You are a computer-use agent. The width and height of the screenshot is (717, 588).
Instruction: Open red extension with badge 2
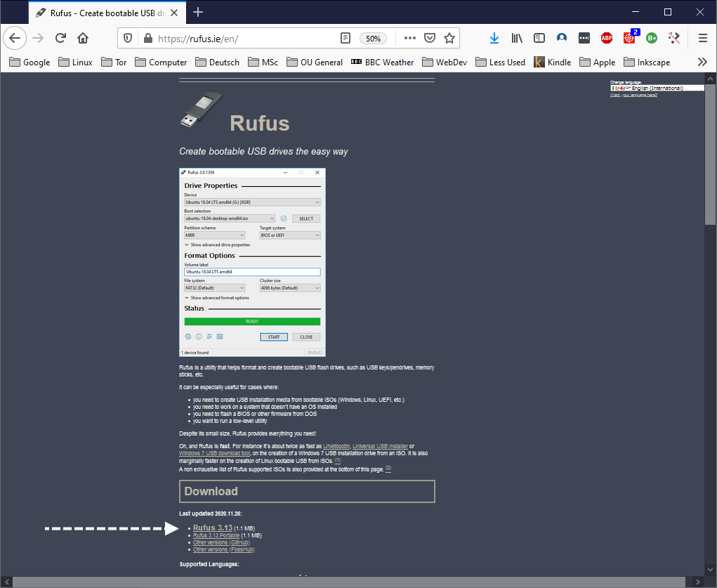630,37
